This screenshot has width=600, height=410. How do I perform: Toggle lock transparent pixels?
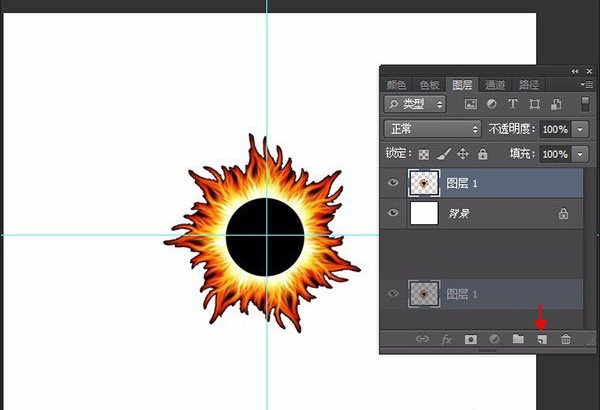point(424,155)
